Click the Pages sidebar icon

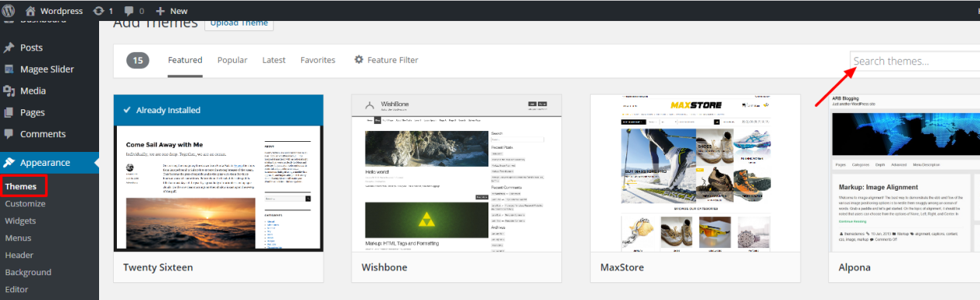[9, 112]
